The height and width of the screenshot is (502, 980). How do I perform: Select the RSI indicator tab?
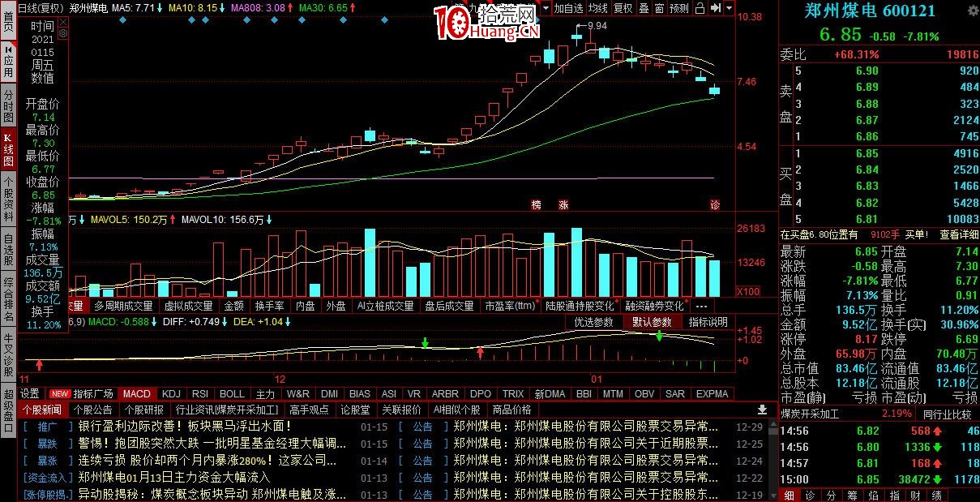pyautogui.click(x=200, y=393)
